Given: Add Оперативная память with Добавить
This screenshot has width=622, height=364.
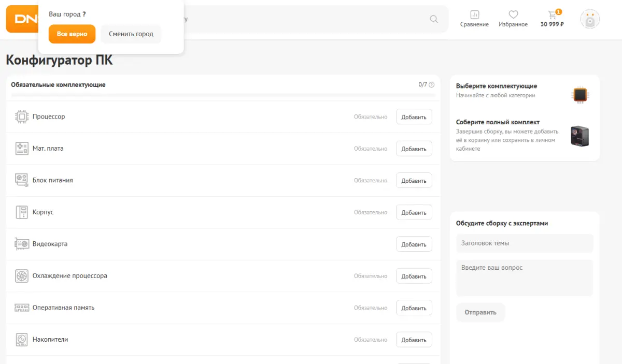Looking at the screenshot, I should pos(414,308).
